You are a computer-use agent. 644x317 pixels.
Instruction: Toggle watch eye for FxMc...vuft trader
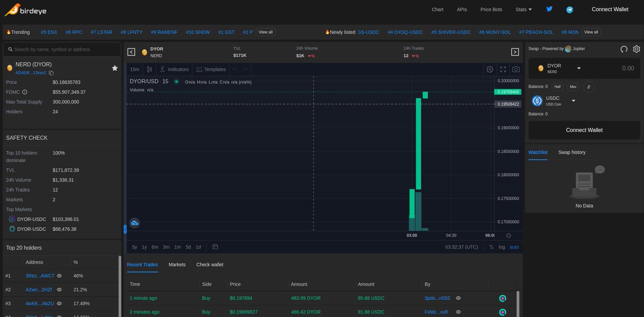[x=458, y=312]
